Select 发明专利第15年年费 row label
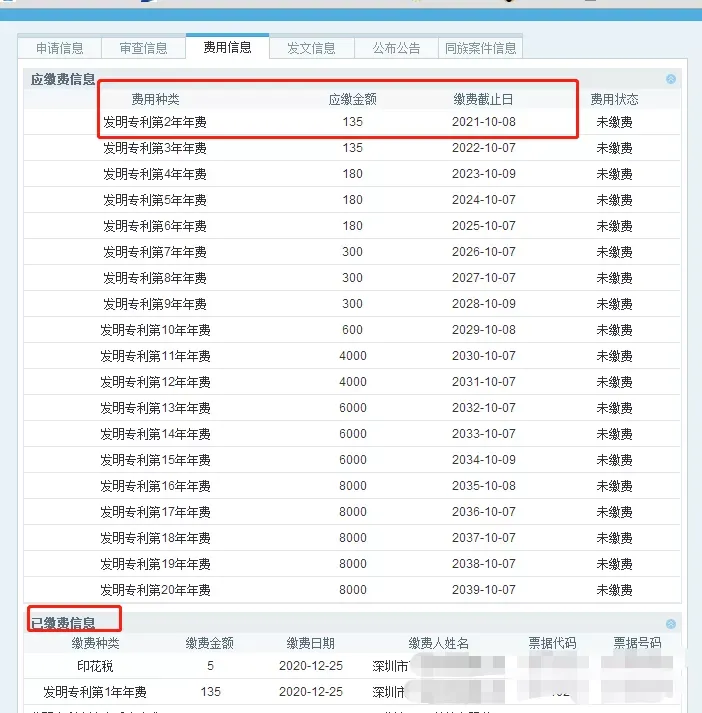The width and height of the screenshot is (702, 713). coord(155,460)
